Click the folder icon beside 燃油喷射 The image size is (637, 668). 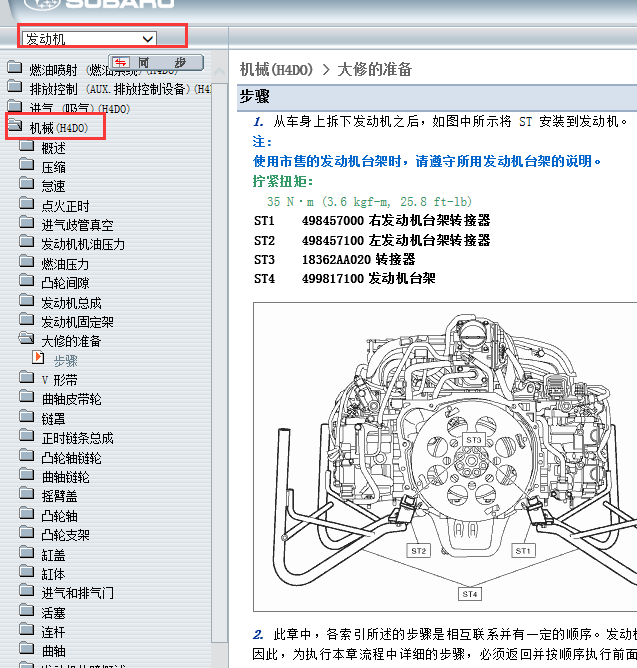click(14, 67)
